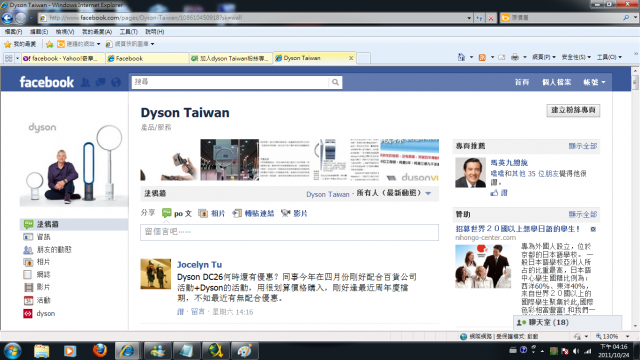Viewport: 640px width, 360px height.
Task: Open the Safety dropdown in command bar
Action: coord(576,57)
